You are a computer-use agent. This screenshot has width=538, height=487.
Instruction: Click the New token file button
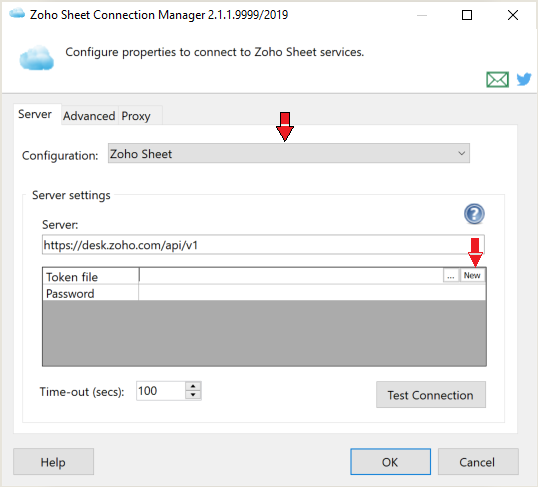pyautogui.click(x=472, y=276)
